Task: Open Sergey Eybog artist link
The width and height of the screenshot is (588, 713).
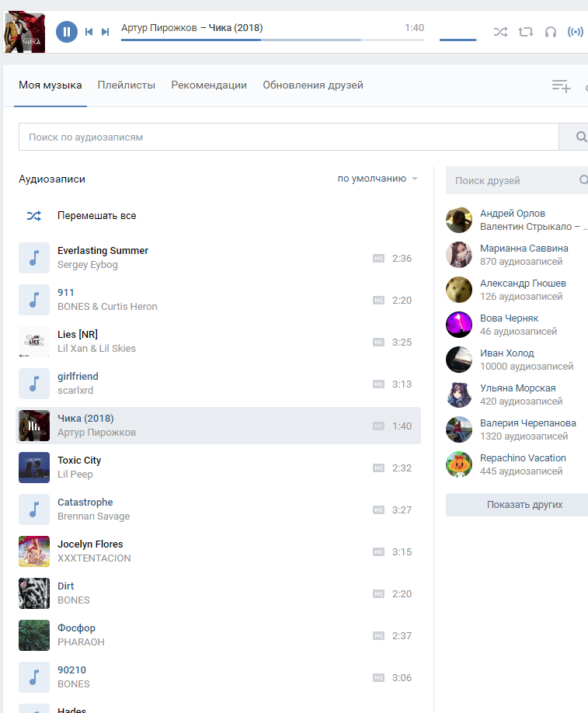Action: pos(87,265)
